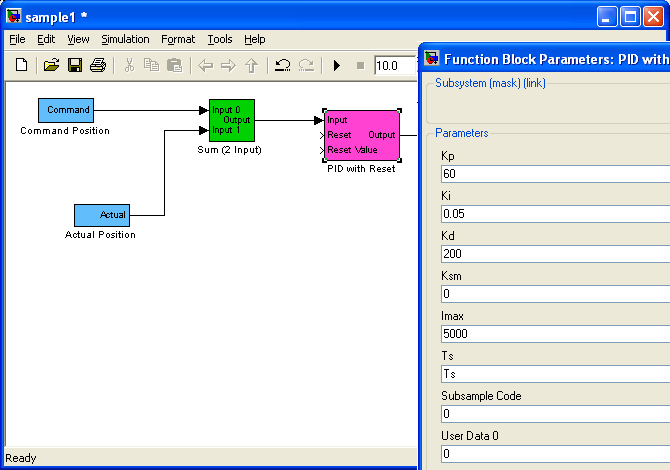Select the magenta PID with Reset block
The height and width of the screenshot is (470, 670).
362,135
